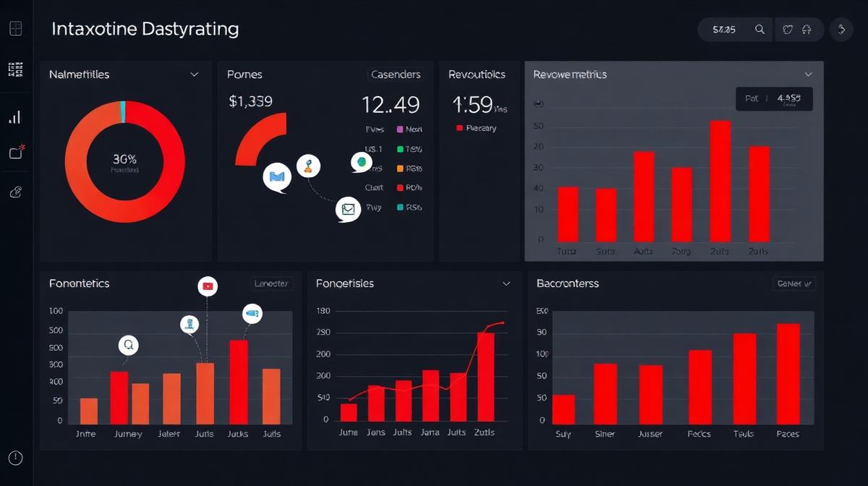The height and width of the screenshot is (486, 868).
Task: Click the Revoutioics card title
Action: pos(477,74)
